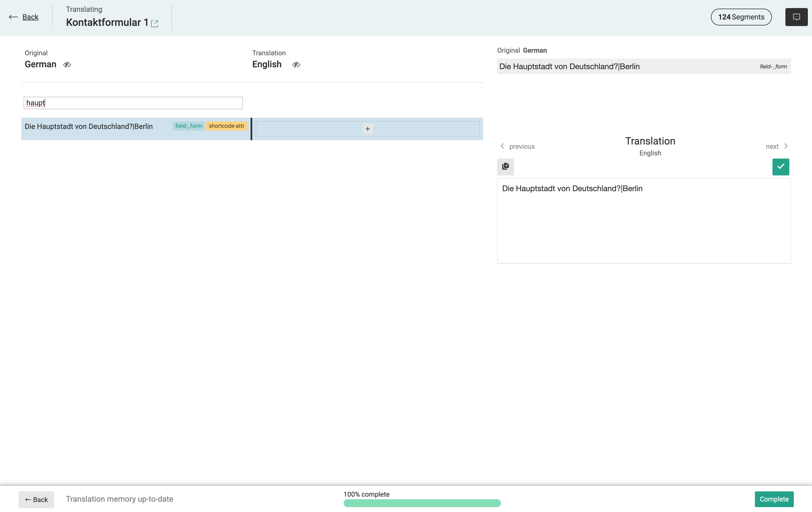Viewport: 812px width, 512px height.
Task: Click the 124 Segments button
Action: point(741,17)
